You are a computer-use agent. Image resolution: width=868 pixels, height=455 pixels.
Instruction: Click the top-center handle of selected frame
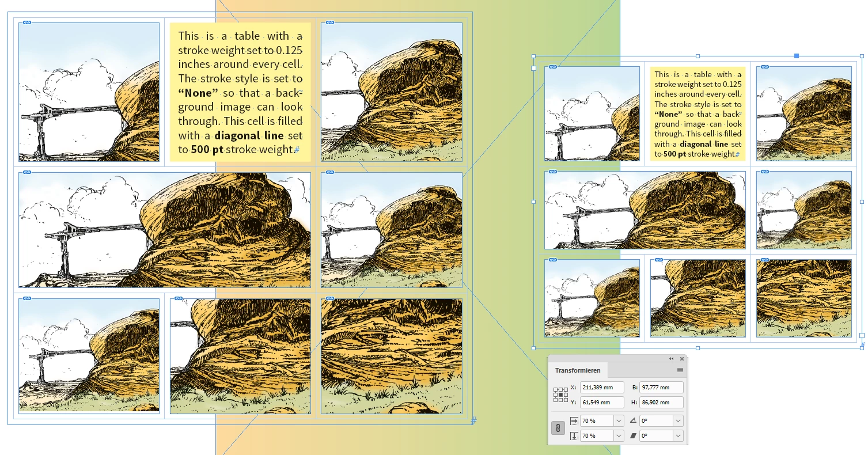pyautogui.click(x=698, y=56)
